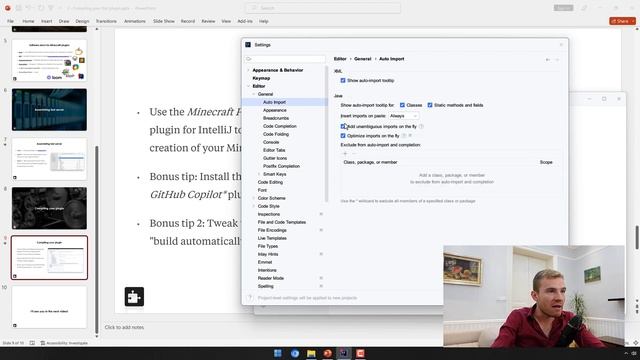Viewport: 640px width, 360px height.
Task: Click the plus icon above exclude list
Action: tap(345, 153)
